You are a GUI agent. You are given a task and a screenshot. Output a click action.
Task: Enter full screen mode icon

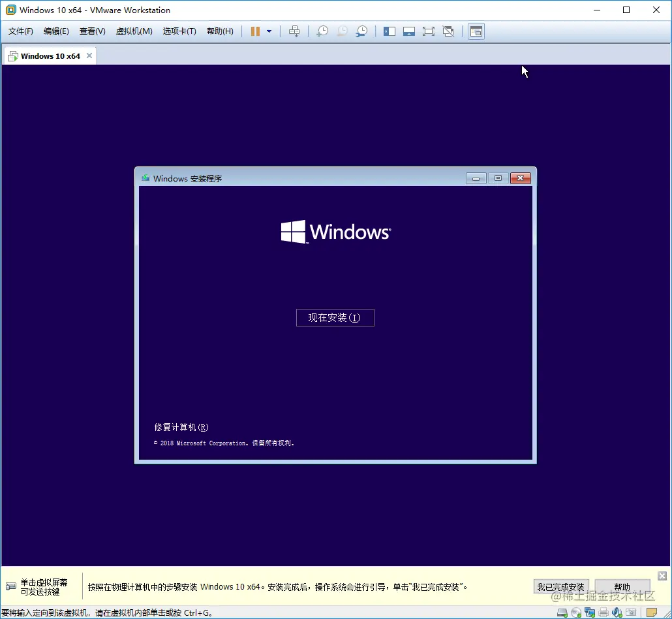pos(428,31)
